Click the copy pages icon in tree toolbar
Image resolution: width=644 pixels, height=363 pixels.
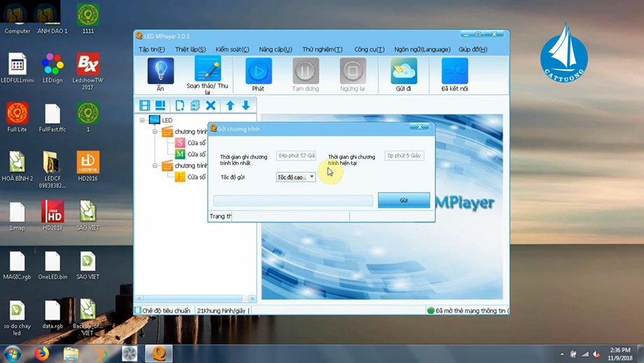[195, 105]
